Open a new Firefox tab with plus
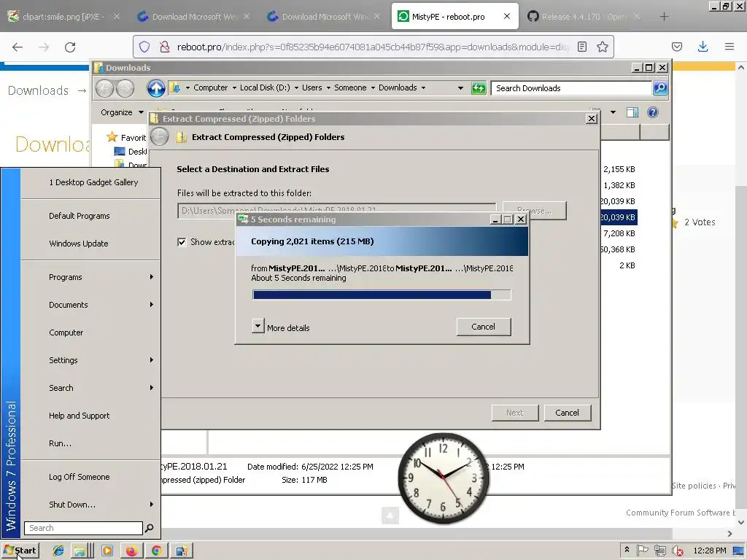747x560 pixels. (664, 17)
